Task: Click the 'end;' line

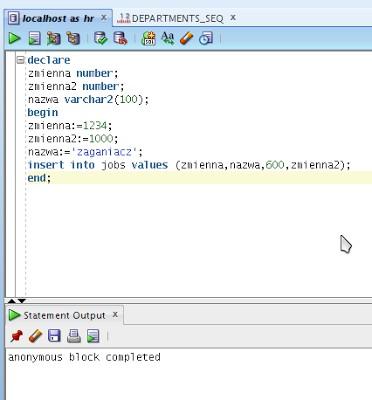Action: click(x=39, y=178)
